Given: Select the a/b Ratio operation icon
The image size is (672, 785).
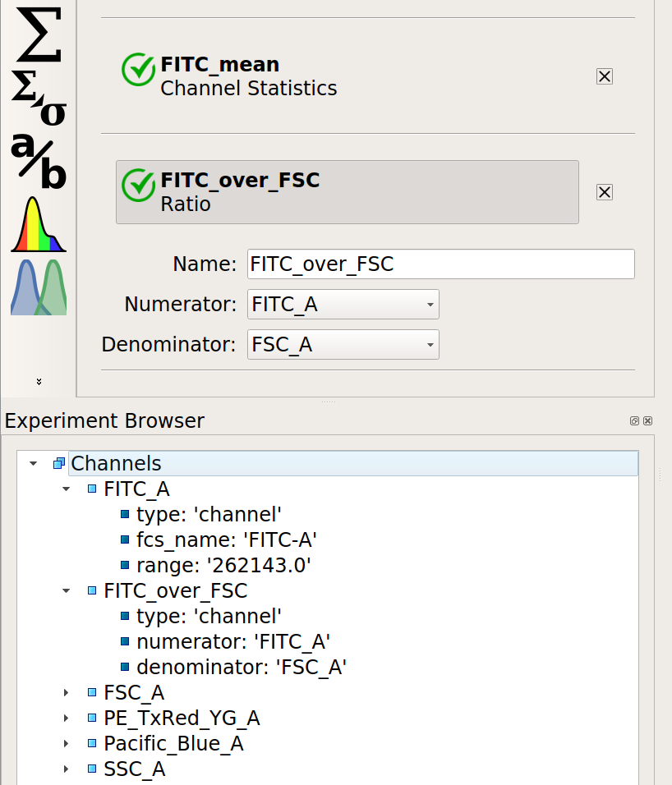Looking at the screenshot, I should point(39,161).
